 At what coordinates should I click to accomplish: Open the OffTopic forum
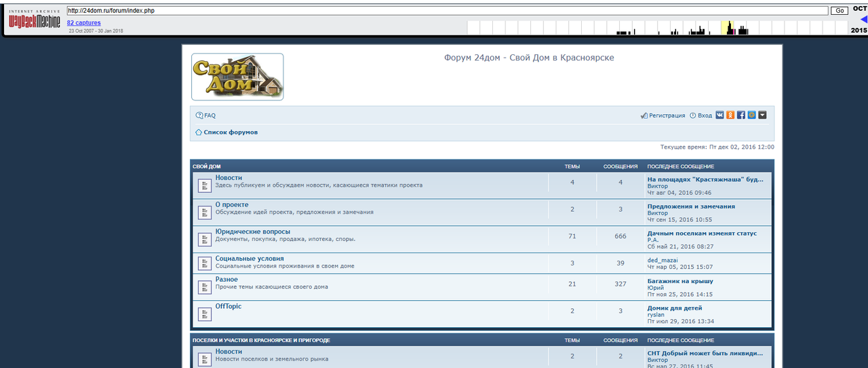coord(229,306)
